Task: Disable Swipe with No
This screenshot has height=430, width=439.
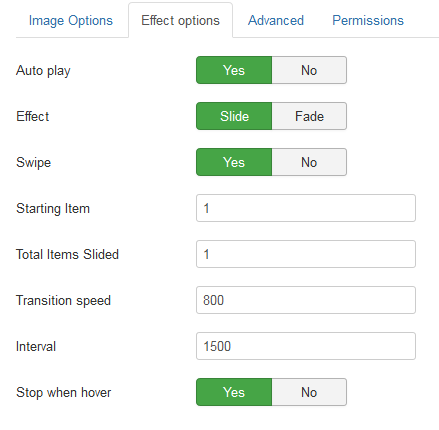Action: pos(309,162)
